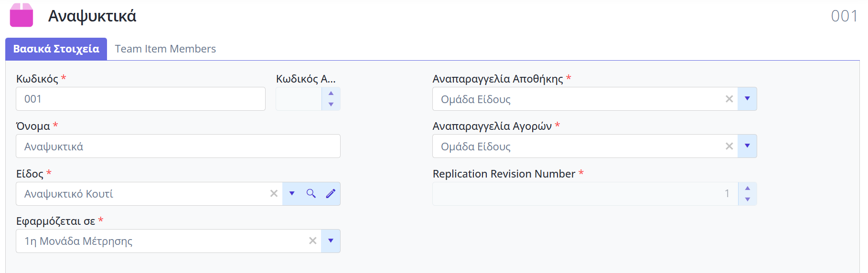
Task: Decrease Κωδικός Α... value with down arrow
Action: click(x=331, y=105)
